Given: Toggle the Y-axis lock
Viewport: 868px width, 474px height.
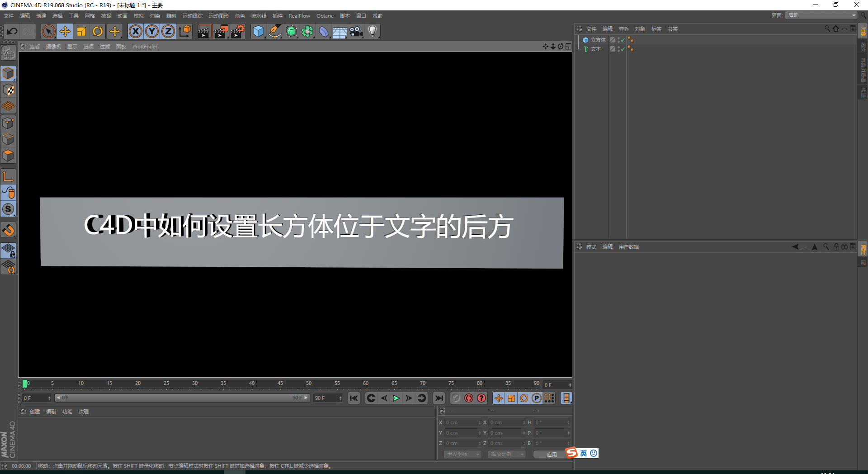Looking at the screenshot, I should [152, 31].
